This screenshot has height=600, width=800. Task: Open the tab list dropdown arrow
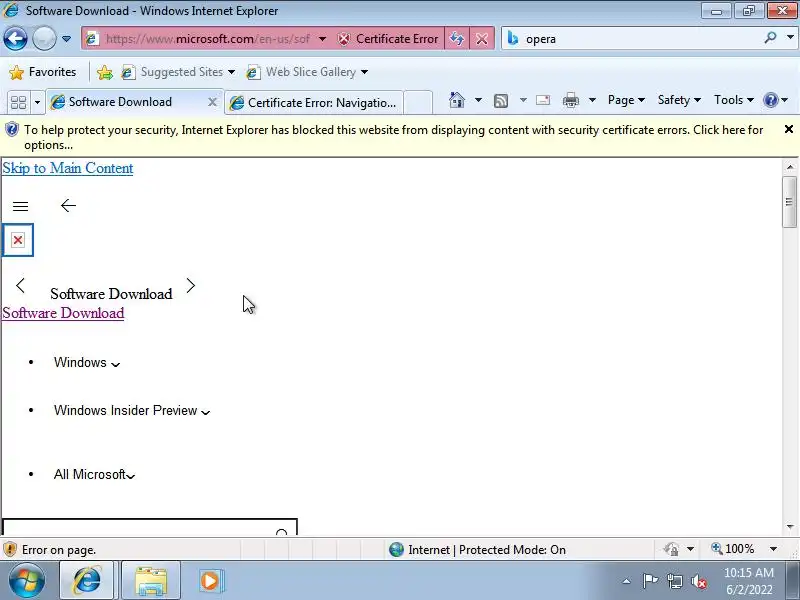click(x=37, y=103)
